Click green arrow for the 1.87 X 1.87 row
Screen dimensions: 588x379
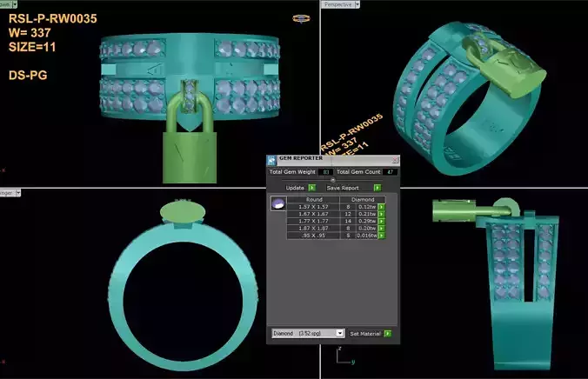(381, 229)
